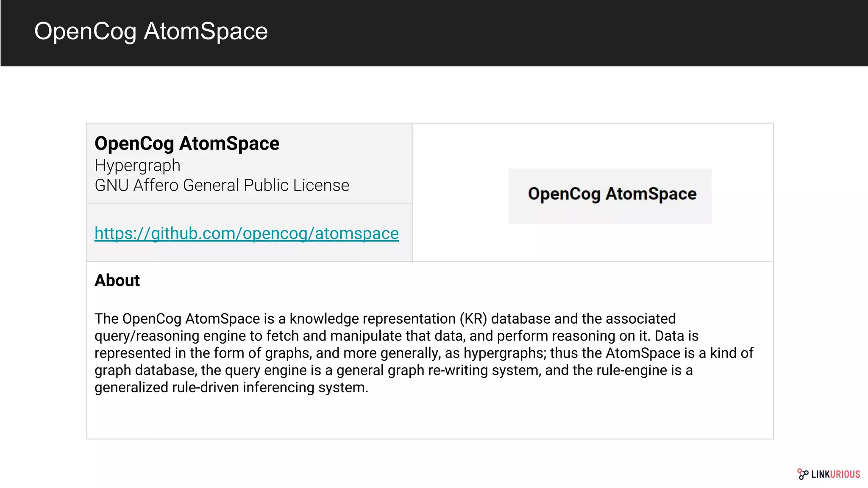This screenshot has height=488, width=868.
Task: Click 'GNU Affero General Public License' text
Action: (x=222, y=185)
